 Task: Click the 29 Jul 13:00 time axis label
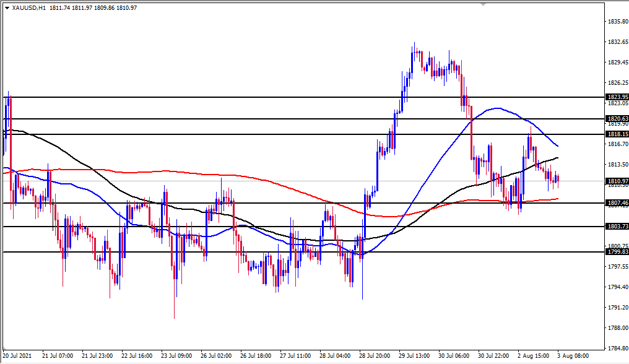(x=414, y=355)
